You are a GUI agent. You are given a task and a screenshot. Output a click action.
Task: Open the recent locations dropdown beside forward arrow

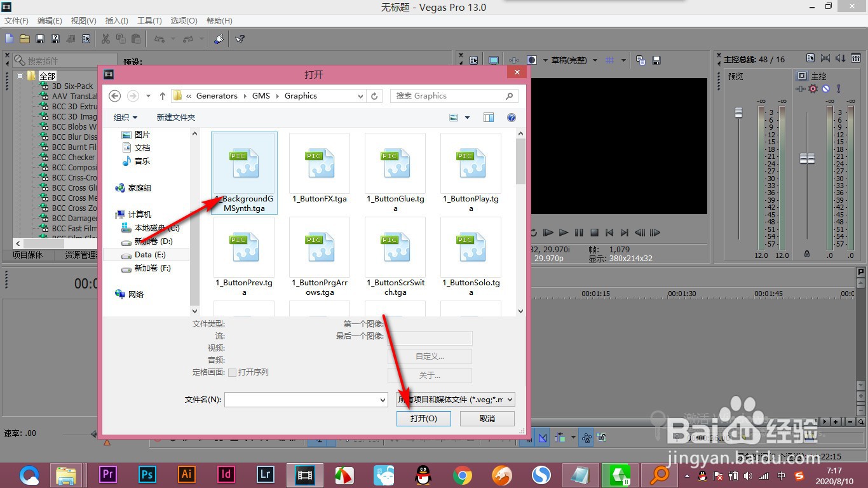point(148,96)
